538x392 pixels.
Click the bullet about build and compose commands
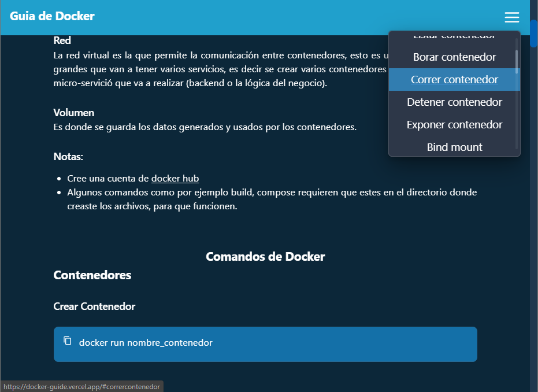point(272,199)
